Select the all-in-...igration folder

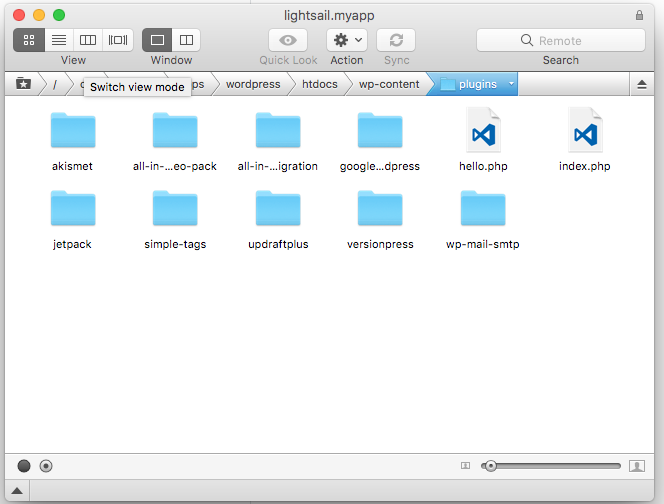pyautogui.click(x=278, y=130)
